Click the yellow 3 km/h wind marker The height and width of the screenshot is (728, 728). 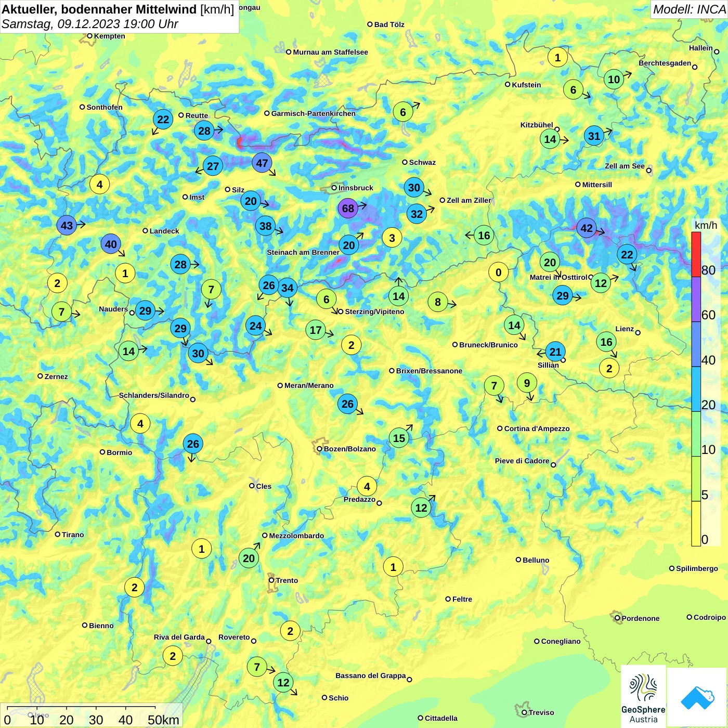[392, 238]
